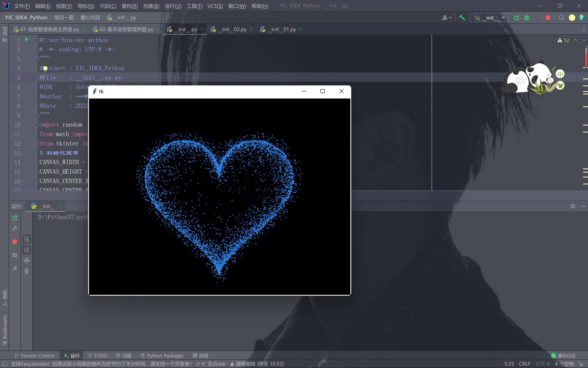The width and height of the screenshot is (588, 368).
Task: Click the 去点star link in status bar
Action: point(216,364)
